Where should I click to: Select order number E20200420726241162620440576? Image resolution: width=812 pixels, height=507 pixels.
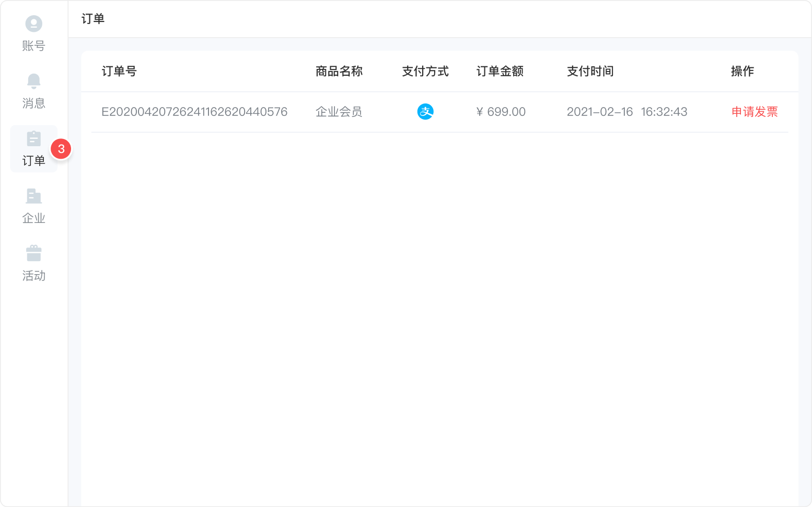tap(194, 112)
